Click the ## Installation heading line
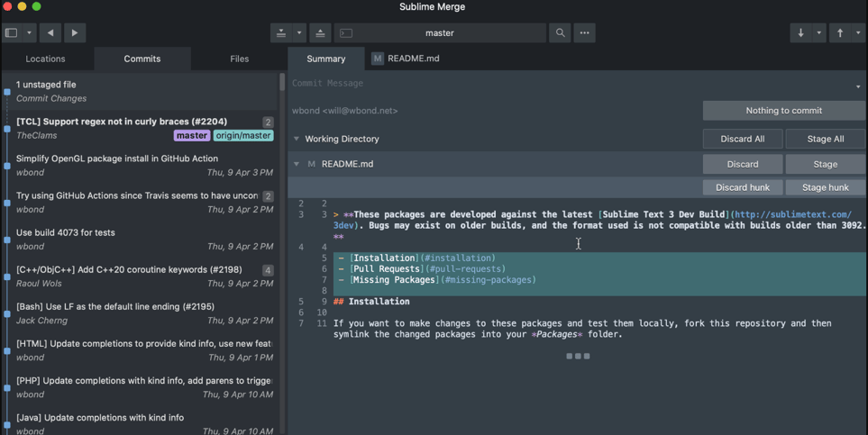868x435 pixels. pyautogui.click(x=371, y=302)
